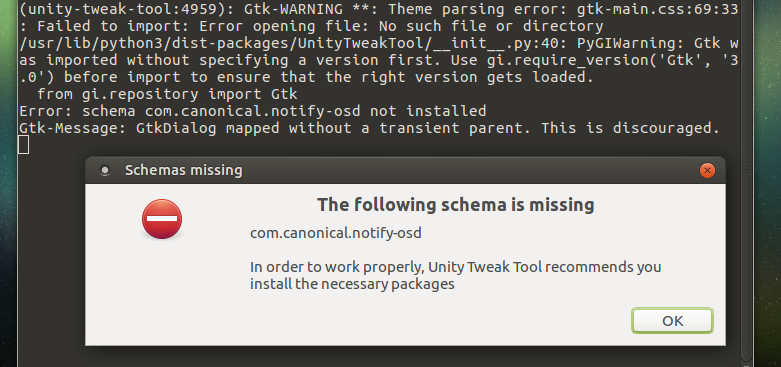Viewport: 781px width, 367px height.
Task: Click the scrollbar grip dots handle
Action: point(746,170)
